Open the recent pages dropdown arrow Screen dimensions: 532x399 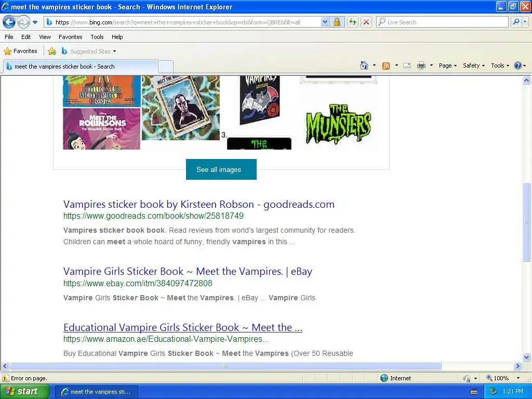click(x=35, y=22)
